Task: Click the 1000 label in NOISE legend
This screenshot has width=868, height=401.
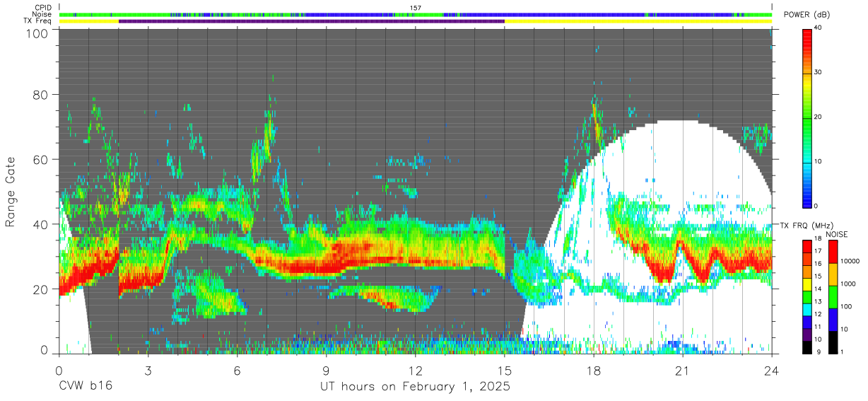Action: click(849, 284)
